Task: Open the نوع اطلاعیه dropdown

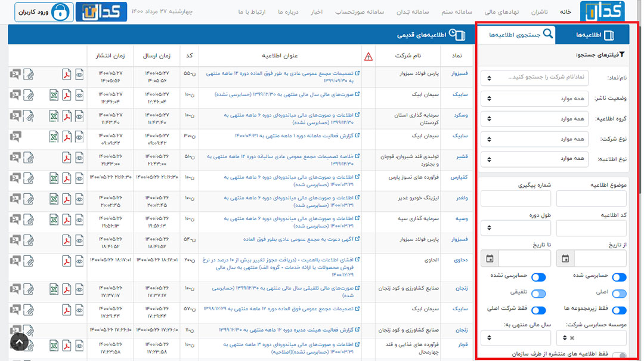Action: coord(534,159)
